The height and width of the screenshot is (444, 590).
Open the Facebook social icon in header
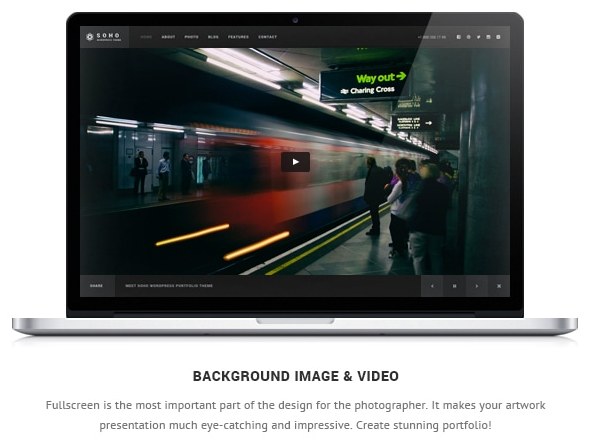pos(458,37)
